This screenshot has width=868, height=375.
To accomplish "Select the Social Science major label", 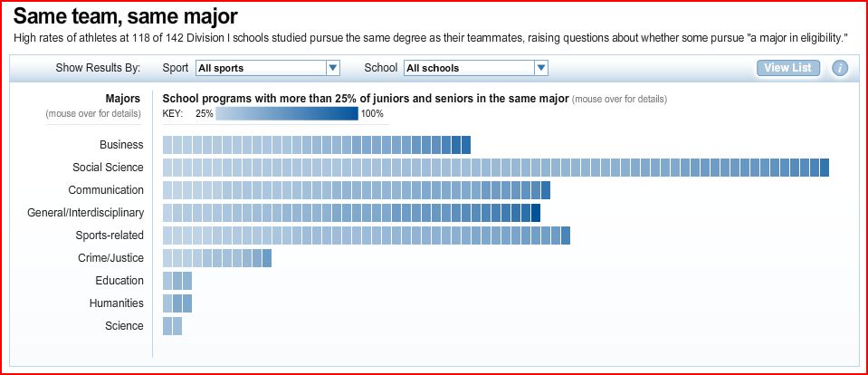I will [x=108, y=168].
